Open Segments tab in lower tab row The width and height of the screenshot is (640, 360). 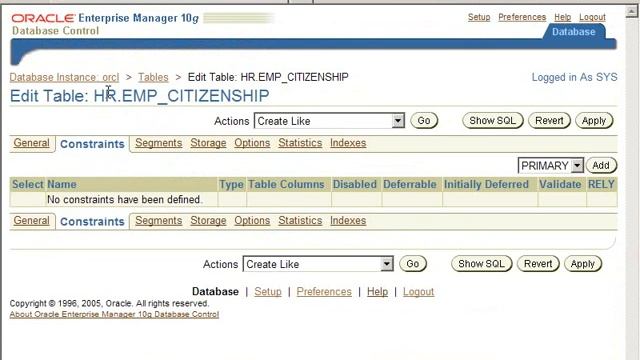pyautogui.click(x=158, y=220)
